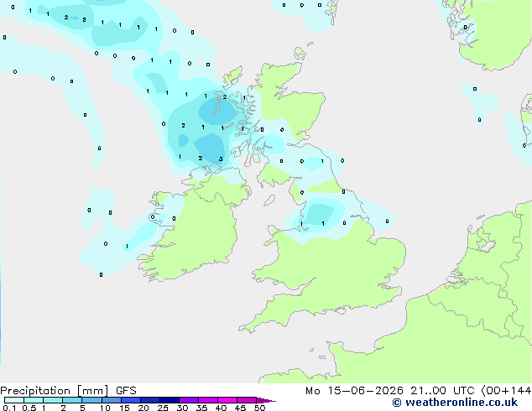The width and height of the screenshot is (532, 411).
Task: Click the 'GFS' model label
Action: click(x=126, y=391)
